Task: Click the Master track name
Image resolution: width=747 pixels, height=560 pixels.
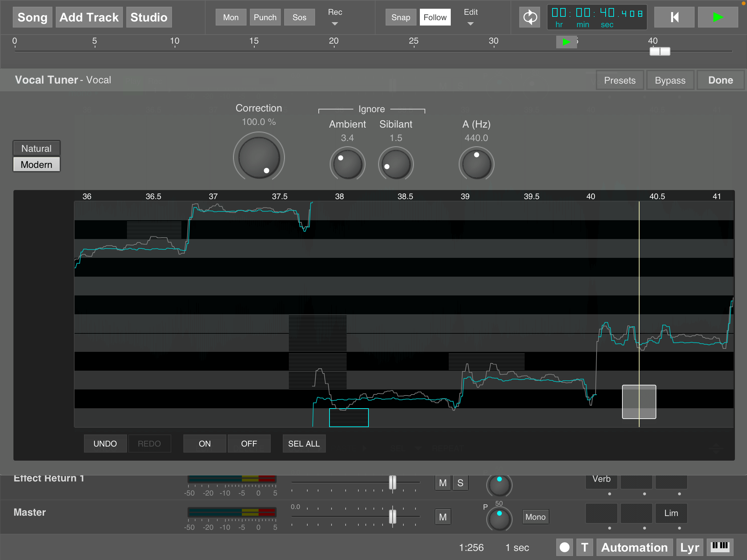Action: click(x=30, y=512)
